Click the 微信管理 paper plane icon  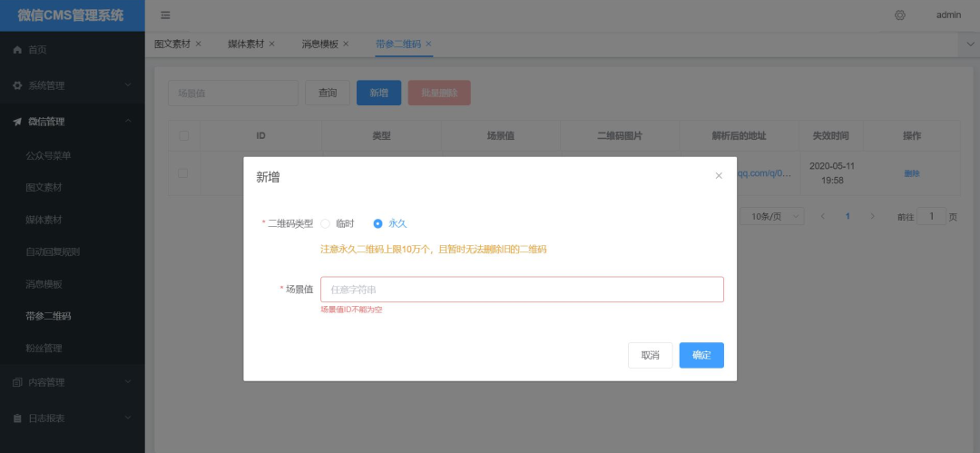click(17, 122)
